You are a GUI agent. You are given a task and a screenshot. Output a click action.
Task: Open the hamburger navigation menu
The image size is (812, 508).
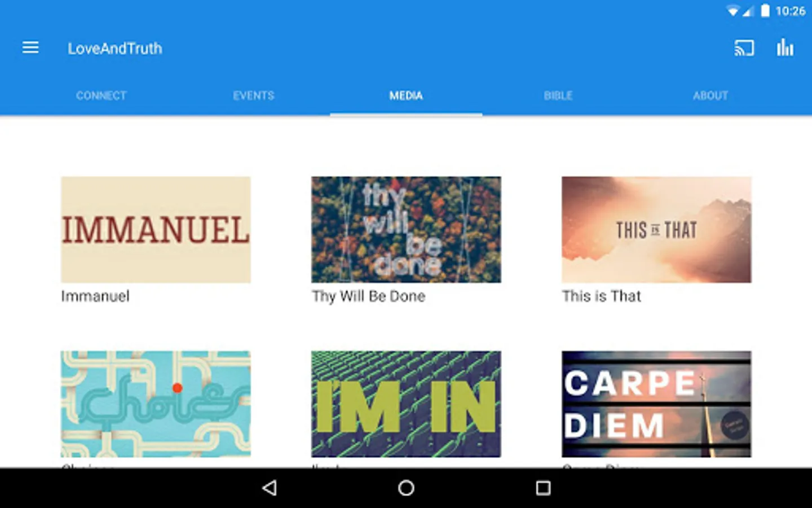click(x=30, y=48)
